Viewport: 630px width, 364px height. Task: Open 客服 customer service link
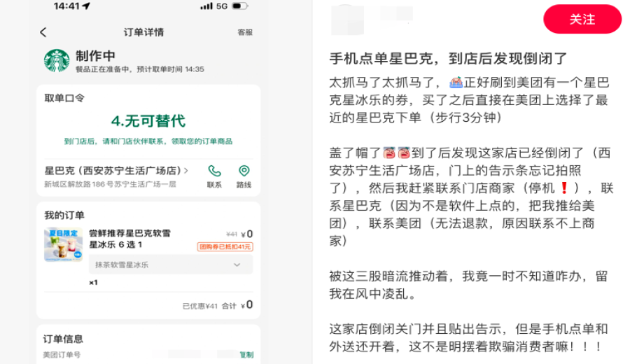click(245, 32)
